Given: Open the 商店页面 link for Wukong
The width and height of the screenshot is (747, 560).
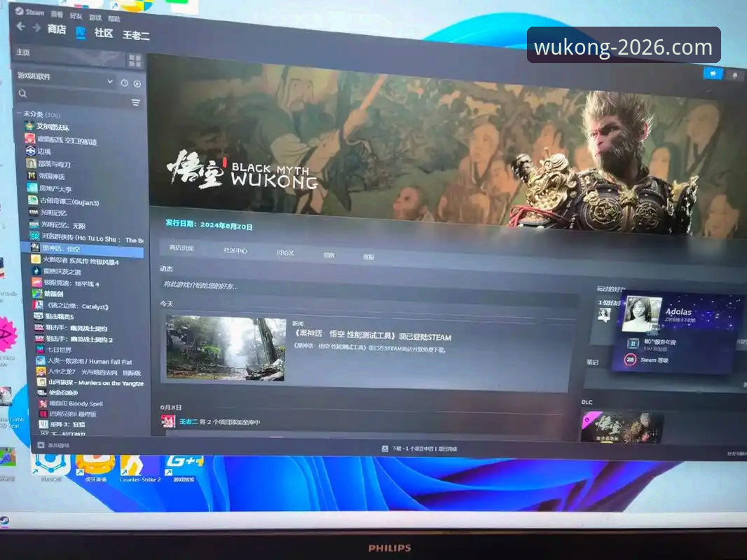Looking at the screenshot, I should click(181, 248).
